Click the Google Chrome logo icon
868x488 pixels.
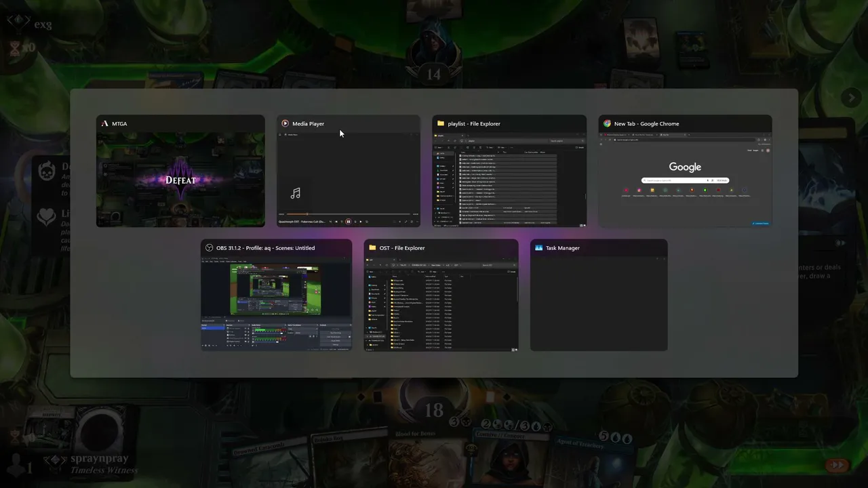pyautogui.click(x=607, y=123)
